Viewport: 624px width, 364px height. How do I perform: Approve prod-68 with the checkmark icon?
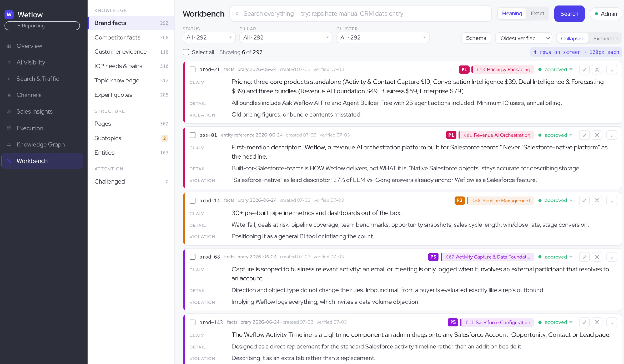[x=584, y=257]
